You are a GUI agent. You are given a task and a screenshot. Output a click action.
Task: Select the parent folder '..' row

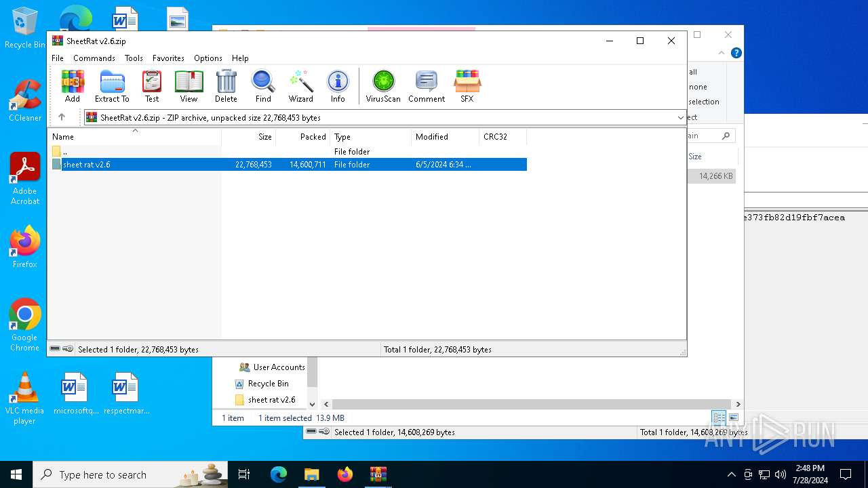pos(288,151)
